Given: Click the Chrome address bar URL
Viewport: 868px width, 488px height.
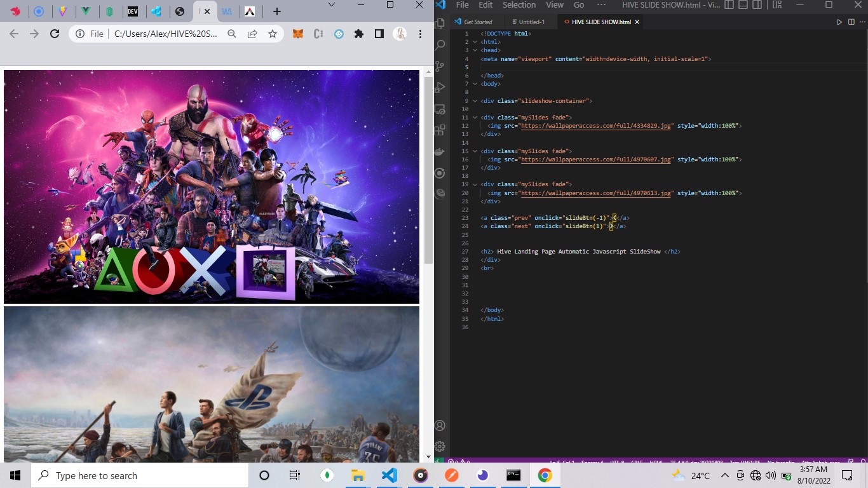Looking at the screenshot, I should [x=166, y=34].
